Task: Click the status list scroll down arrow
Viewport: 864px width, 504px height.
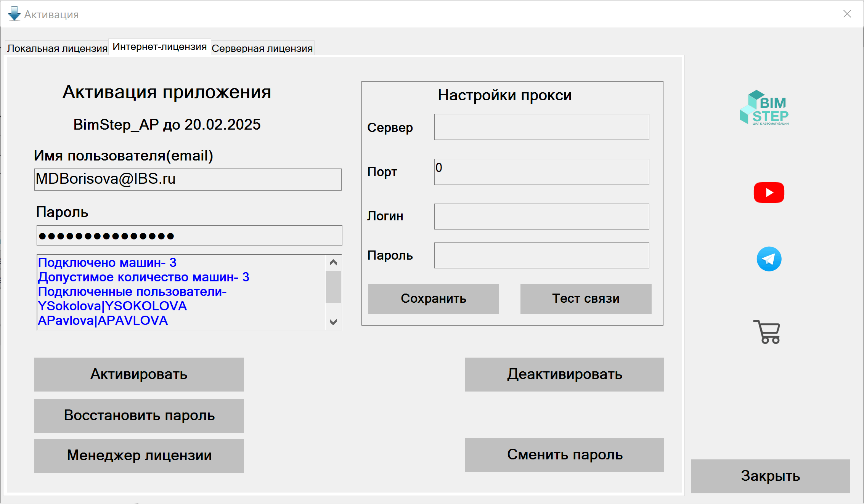Action: click(333, 322)
